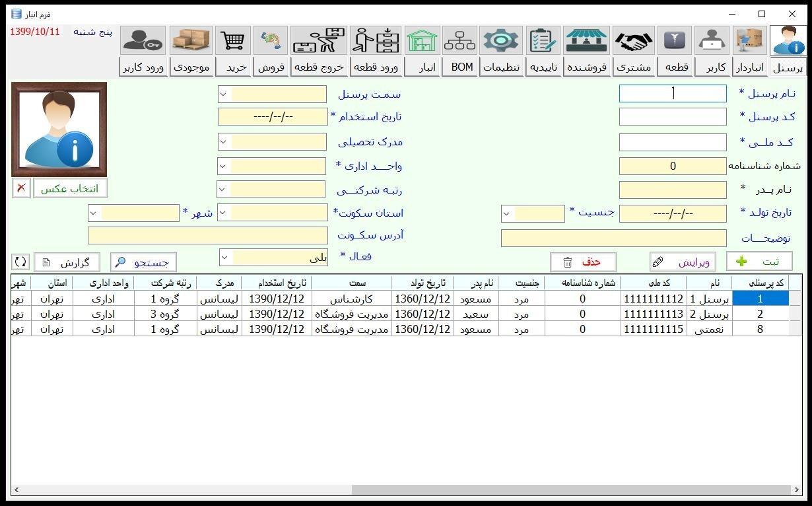The height and width of the screenshot is (506, 812).
Task: Select the کارشناس position cell
Action: [351, 299]
